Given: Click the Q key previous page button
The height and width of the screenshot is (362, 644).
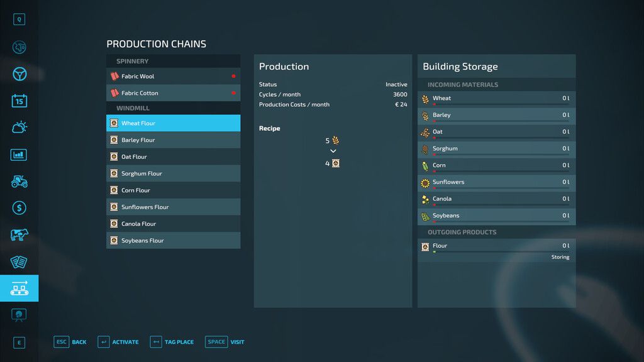Looking at the screenshot, I should 19,19.
